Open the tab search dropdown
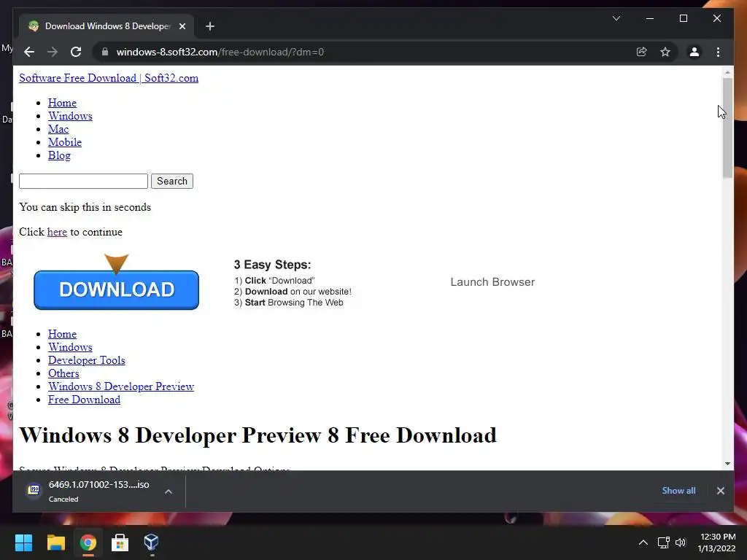747x560 pixels. point(616,18)
